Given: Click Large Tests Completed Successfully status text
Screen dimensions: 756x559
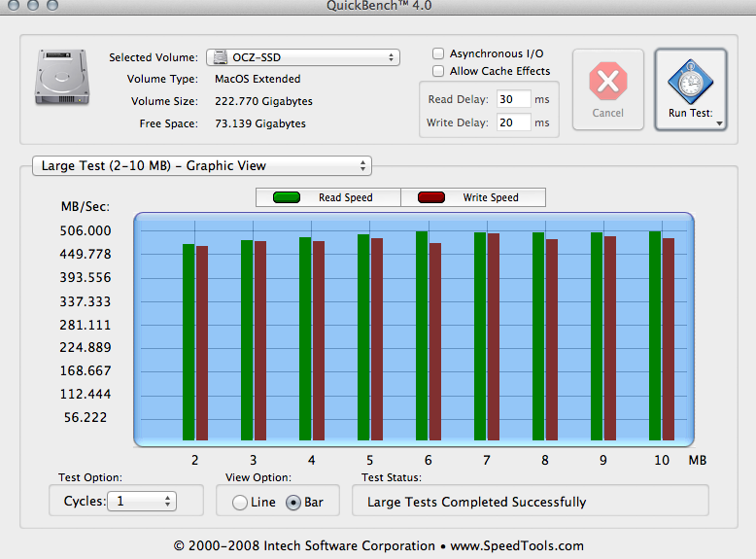Looking at the screenshot, I should [x=477, y=503].
